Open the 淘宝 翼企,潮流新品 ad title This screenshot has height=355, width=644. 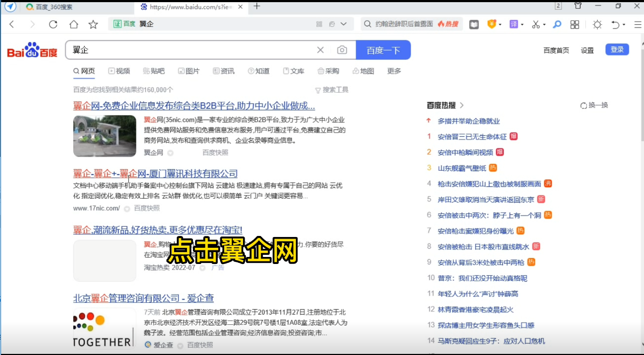click(x=158, y=230)
